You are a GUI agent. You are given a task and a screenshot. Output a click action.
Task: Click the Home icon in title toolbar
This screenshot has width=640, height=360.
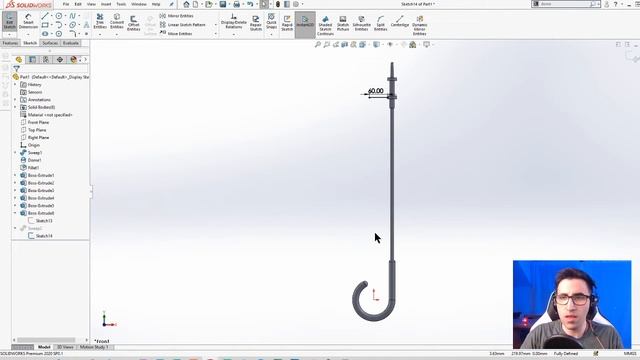click(x=186, y=4)
